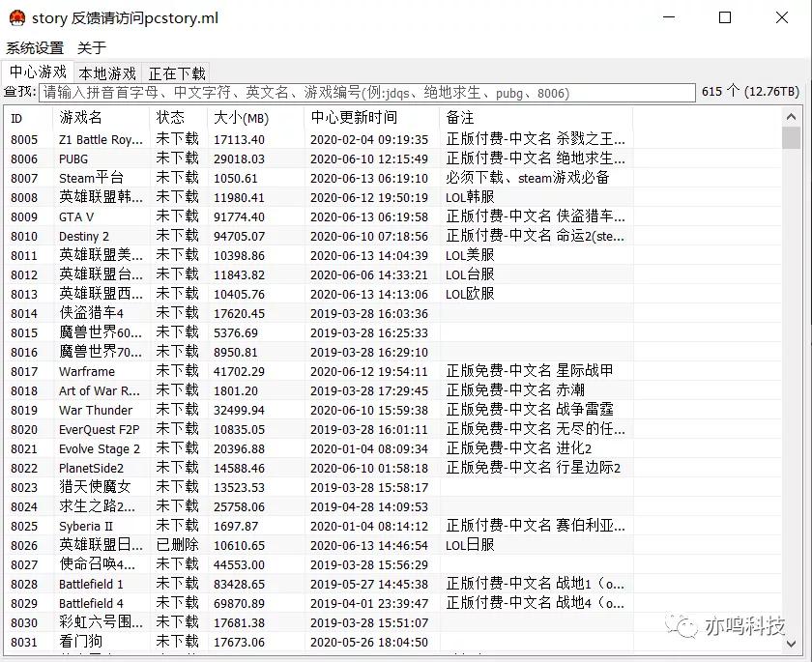Select the 中心游戏 tab
Image resolution: width=812 pixels, height=662 pixels.
click(38, 72)
